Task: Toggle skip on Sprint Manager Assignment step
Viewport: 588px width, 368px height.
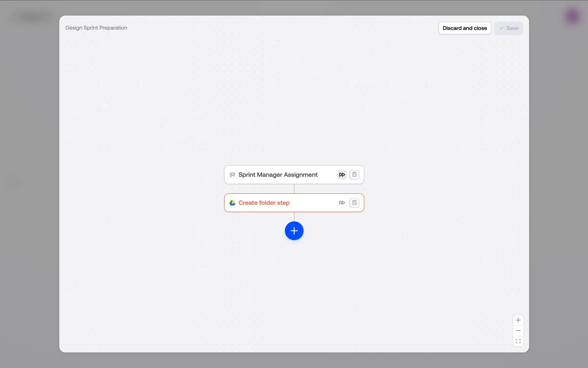Action: tap(342, 175)
